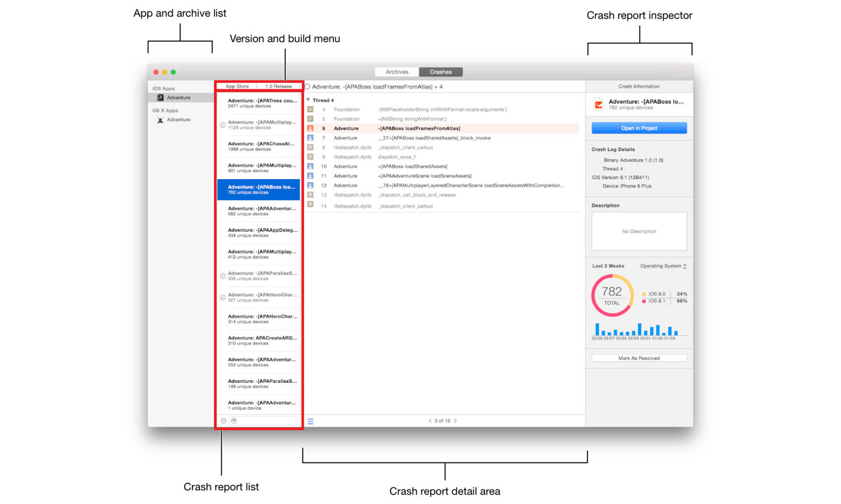Open the App Store source menu
The height and width of the screenshot is (504, 841).
[x=237, y=87]
